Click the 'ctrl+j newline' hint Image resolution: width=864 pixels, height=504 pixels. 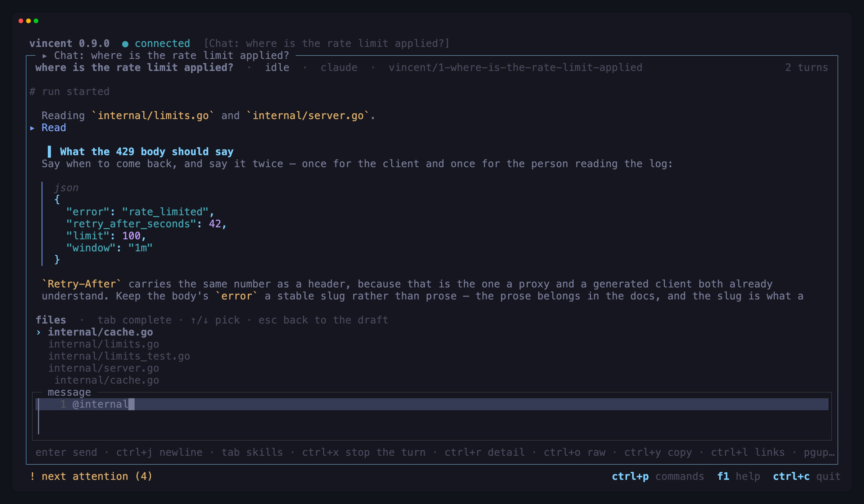tap(159, 452)
